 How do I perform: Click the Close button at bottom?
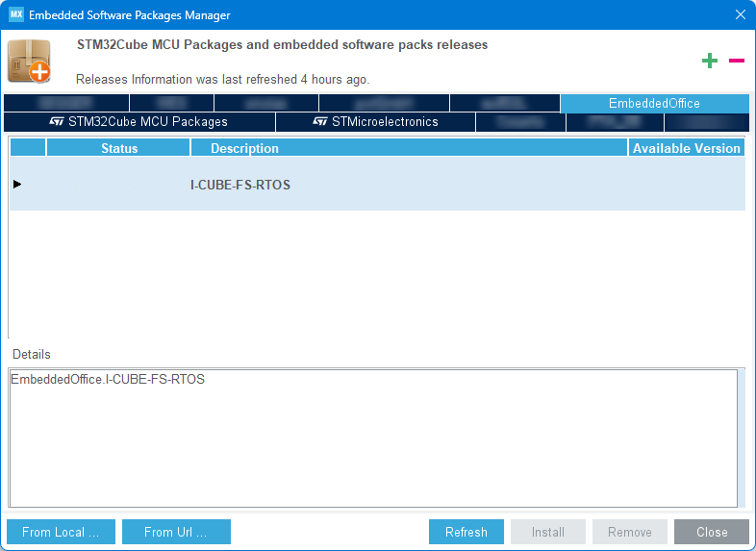click(x=712, y=532)
